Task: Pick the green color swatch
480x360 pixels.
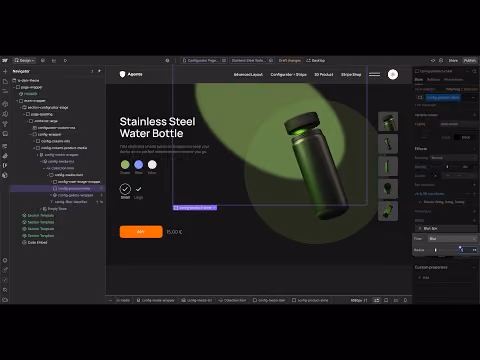Action: pos(125,164)
